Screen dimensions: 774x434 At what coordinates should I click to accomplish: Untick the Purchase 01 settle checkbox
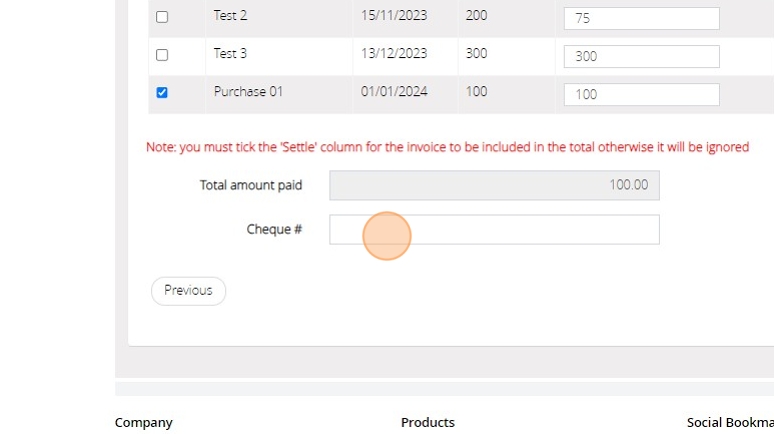(162, 93)
